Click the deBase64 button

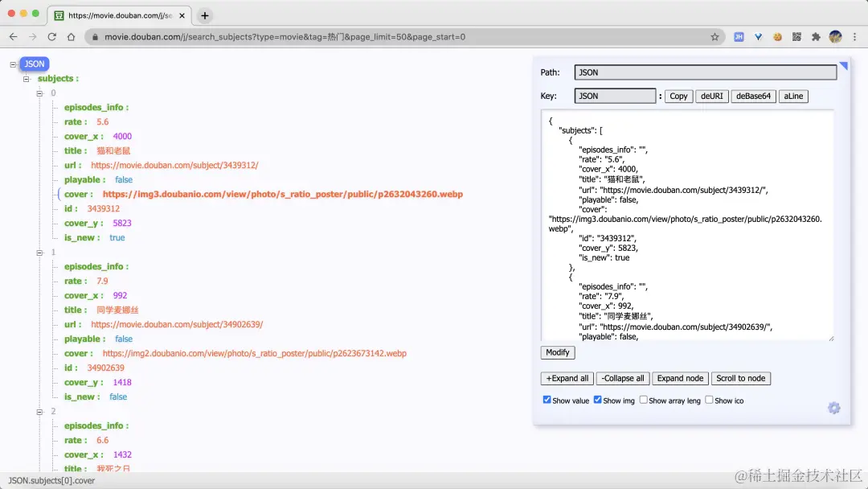click(753, 96)
